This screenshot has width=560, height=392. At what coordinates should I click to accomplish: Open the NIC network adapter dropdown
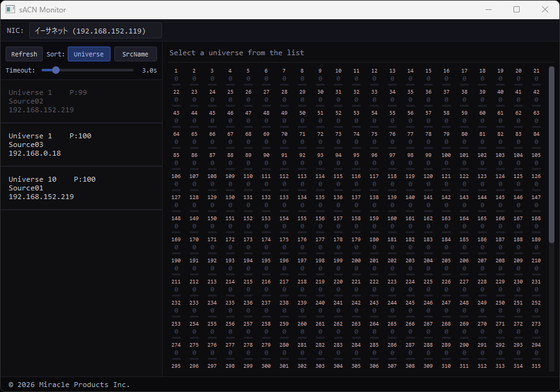95,30
